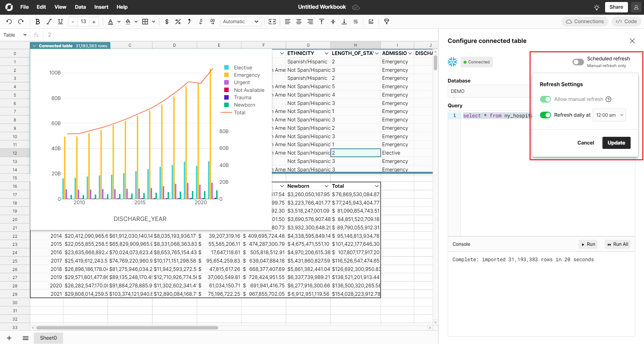Open the Insert menu
This screenshot has height=344, width=644.
coord(101,7)
